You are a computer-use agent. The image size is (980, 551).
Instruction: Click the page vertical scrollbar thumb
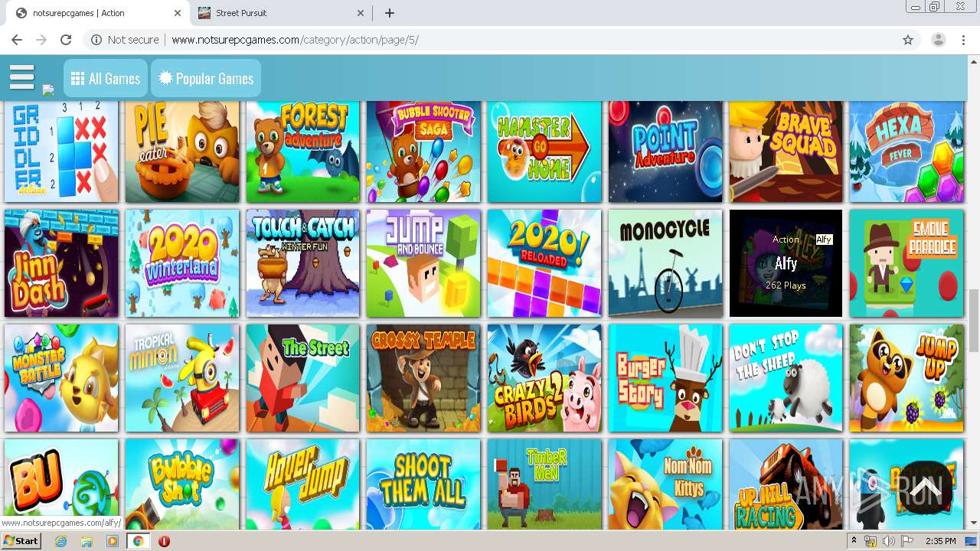pos(973,320)
